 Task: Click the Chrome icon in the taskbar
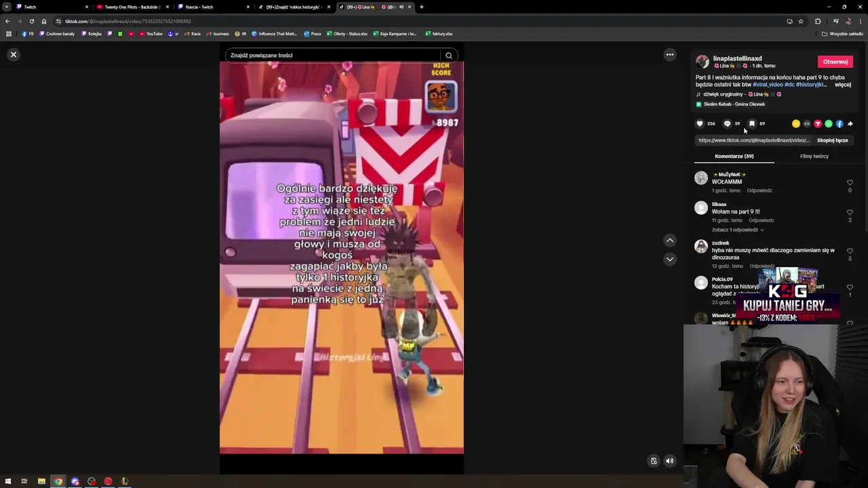pos(58,481)
